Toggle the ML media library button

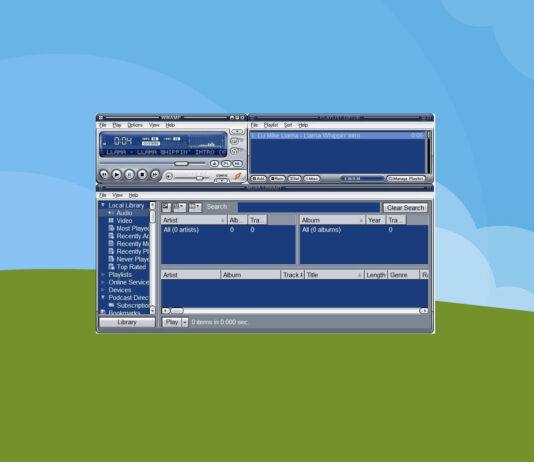tap(237, 164)
